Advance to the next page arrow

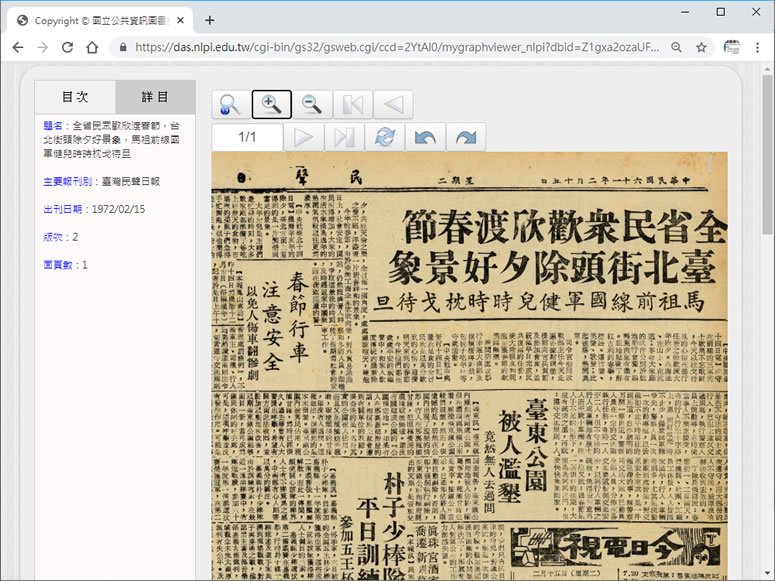pos(304,137)
